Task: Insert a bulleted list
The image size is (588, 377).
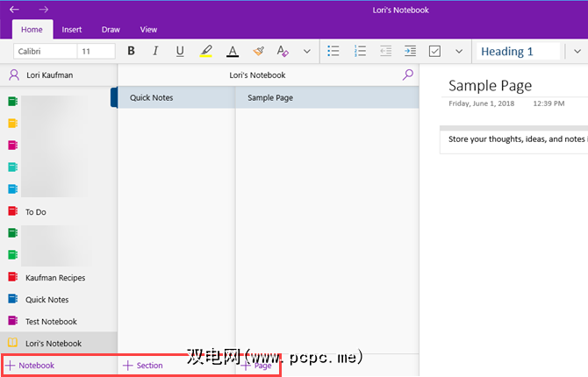Action: point(333,51)
